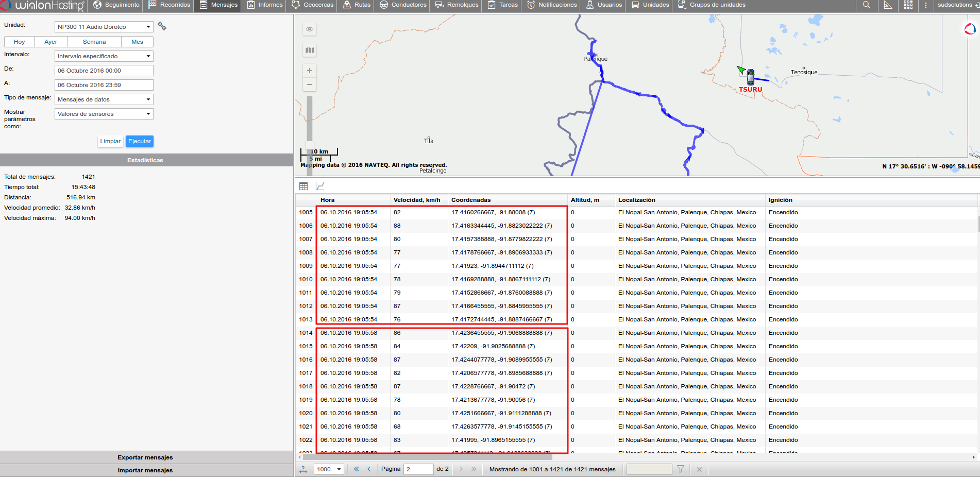Switch messages view to chart mode
The height and width of the screenshot is (478, 980).
tap(320, 186)
